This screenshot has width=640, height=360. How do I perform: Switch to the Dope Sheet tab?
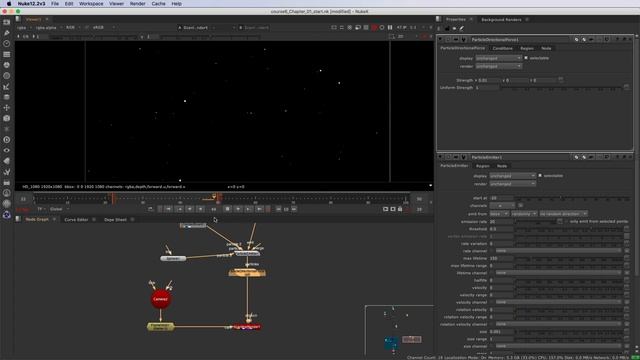[116, 220]
